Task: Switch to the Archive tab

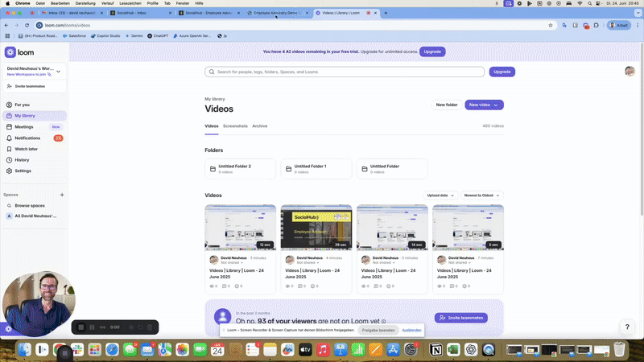Action: coord(259,126)
